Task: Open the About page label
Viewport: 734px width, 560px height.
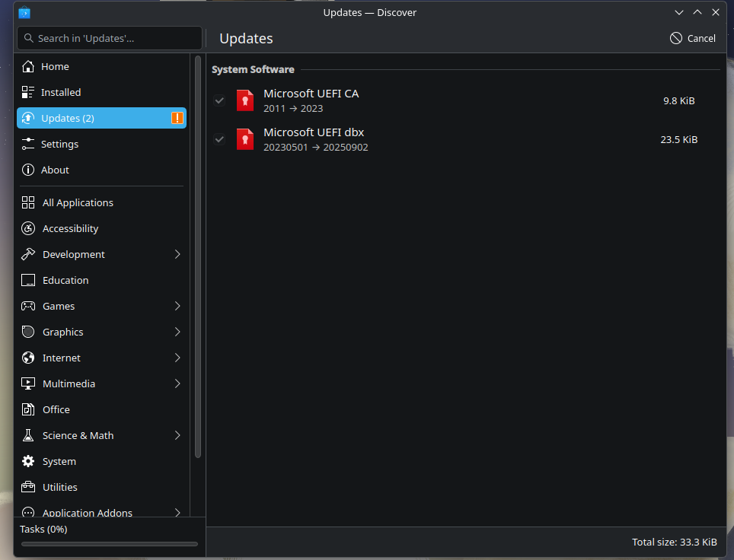Action: [x=55, y=170]
